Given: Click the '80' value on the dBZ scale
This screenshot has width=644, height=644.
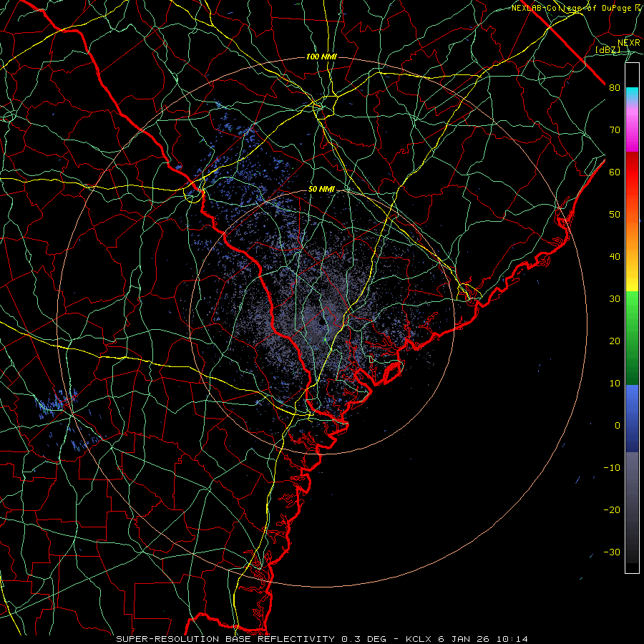Looking at the screenshot, I should pyautogui.click(x=615, y=88).
